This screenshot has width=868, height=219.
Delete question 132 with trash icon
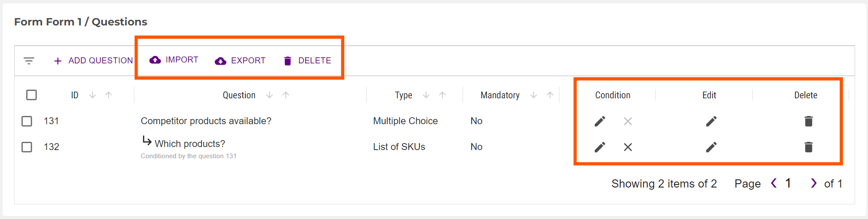809,147
